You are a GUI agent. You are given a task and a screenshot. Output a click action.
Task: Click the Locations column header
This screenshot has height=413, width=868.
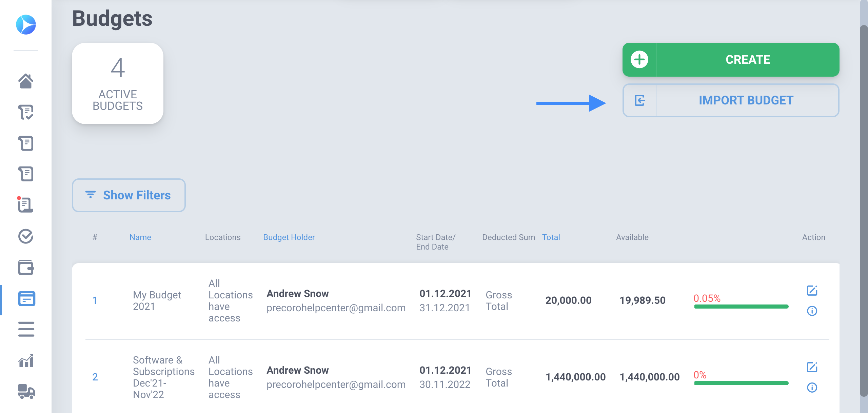pos(223,237)
